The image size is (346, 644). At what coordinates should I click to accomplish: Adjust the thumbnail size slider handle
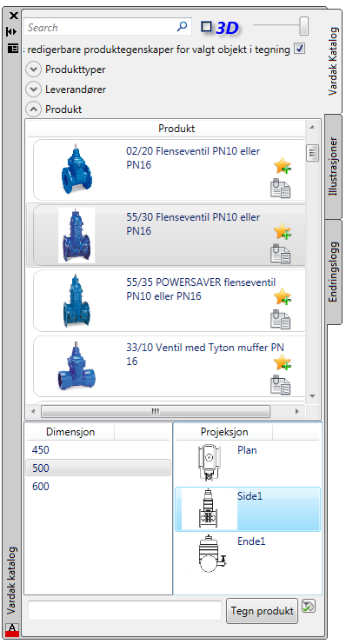303,26
